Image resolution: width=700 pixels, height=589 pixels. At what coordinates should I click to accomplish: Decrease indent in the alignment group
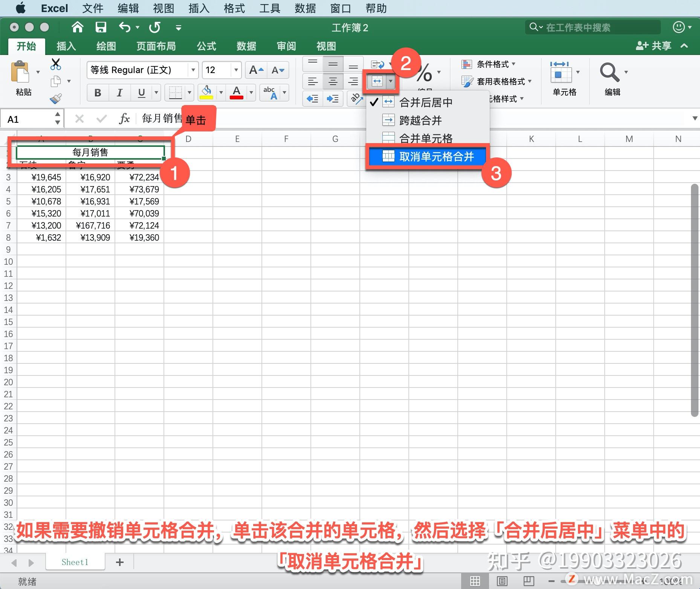313,99
